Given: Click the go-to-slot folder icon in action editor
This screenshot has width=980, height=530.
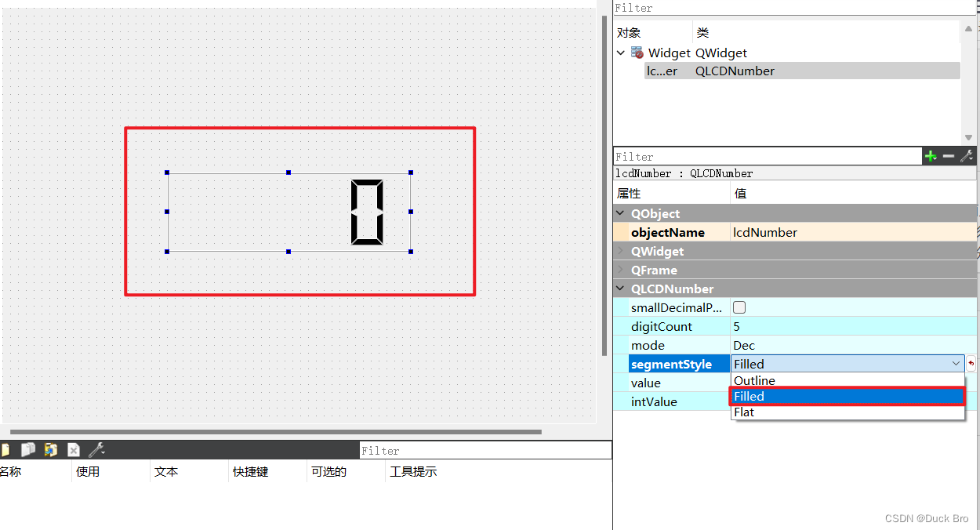Looking at the screenshot, I should (x=51, y=449).
